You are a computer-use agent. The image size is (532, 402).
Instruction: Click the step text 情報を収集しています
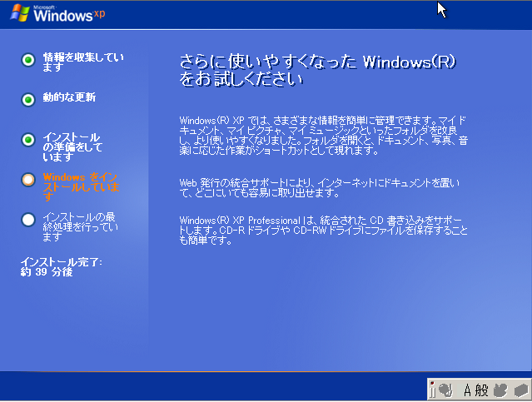click(83, 62)
